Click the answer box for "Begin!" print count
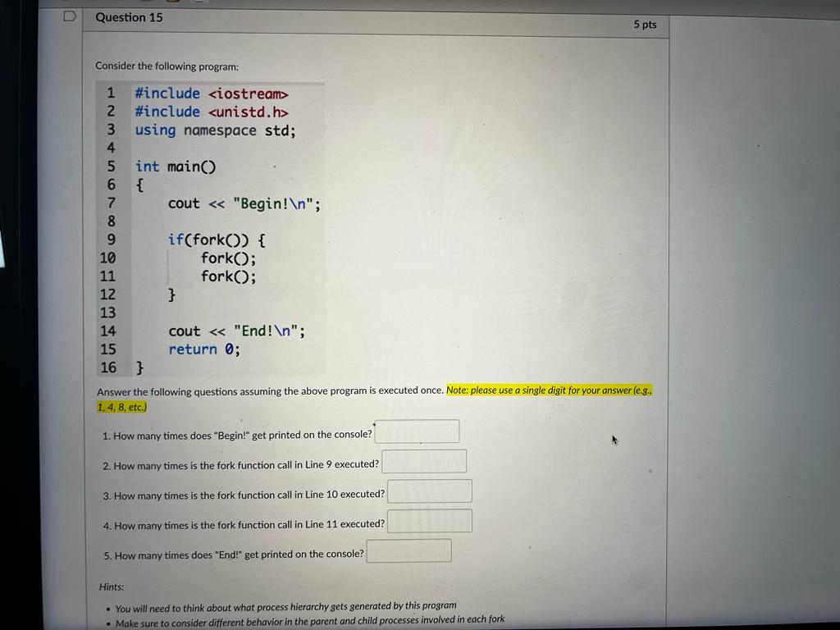 (417, 431)
